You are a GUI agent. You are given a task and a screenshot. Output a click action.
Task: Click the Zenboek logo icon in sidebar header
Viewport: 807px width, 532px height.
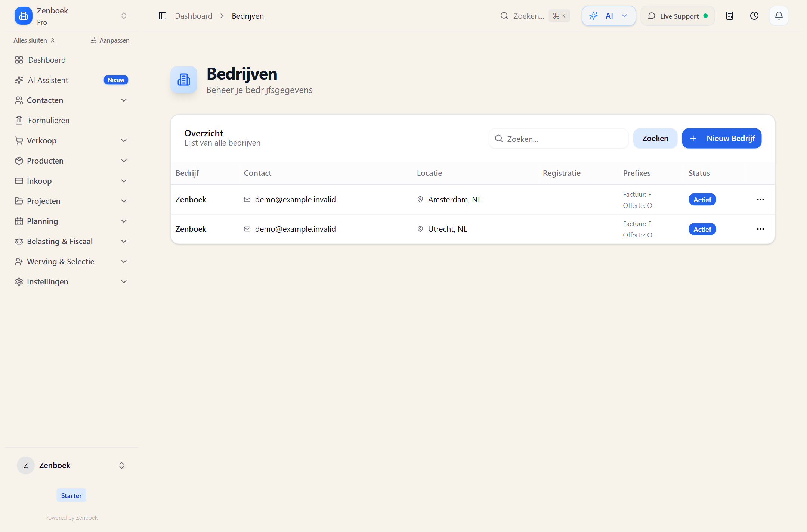click(x=24, y=16)
